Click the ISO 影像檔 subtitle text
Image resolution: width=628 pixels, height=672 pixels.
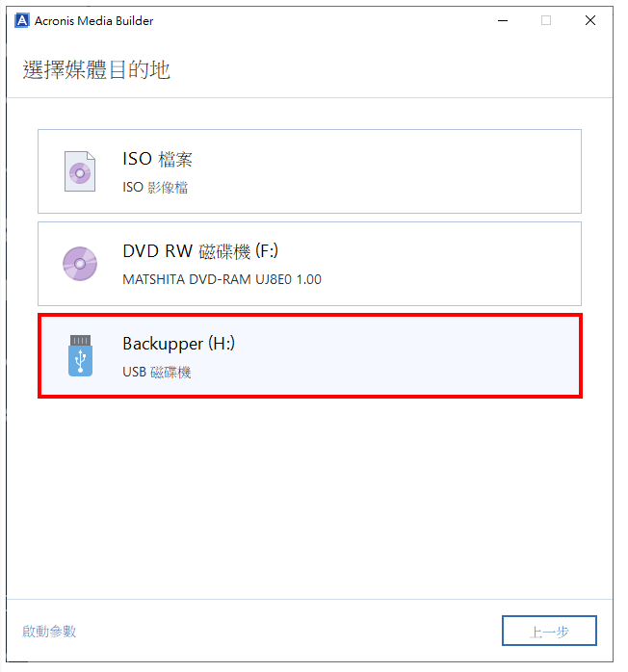(155, 188)
